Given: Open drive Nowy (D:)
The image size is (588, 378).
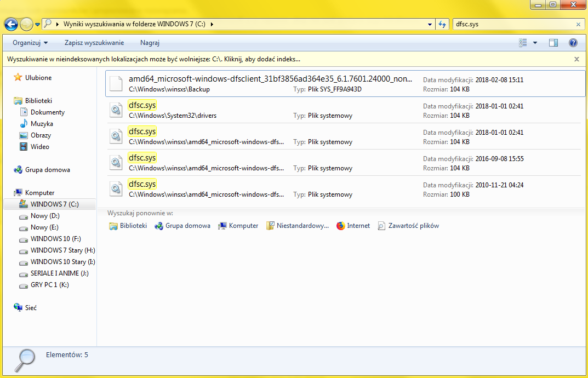Looking at the screenshot, I should [45, 216].
